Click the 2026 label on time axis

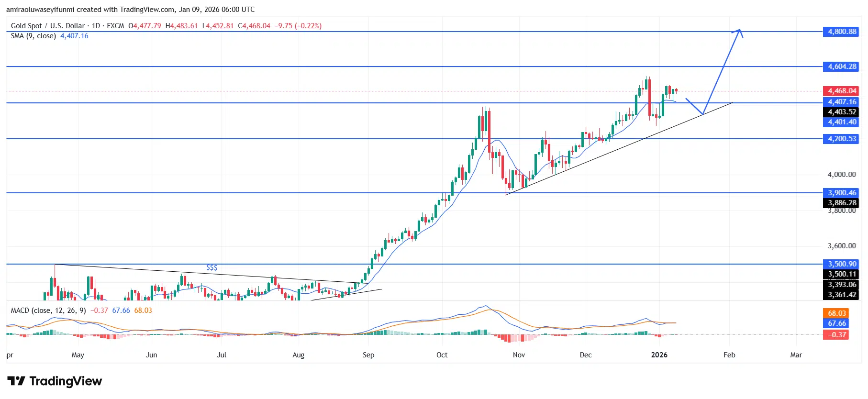pos(659,355)
